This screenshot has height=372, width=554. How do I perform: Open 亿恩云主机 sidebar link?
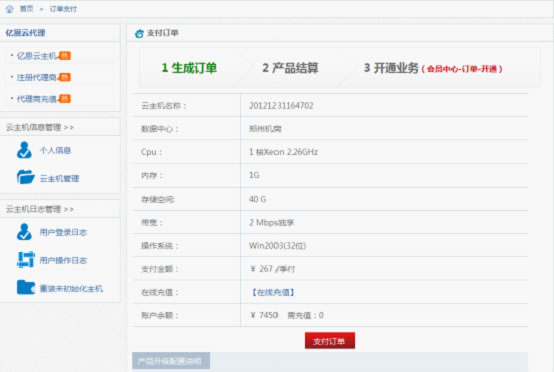[x=37, y=56]
